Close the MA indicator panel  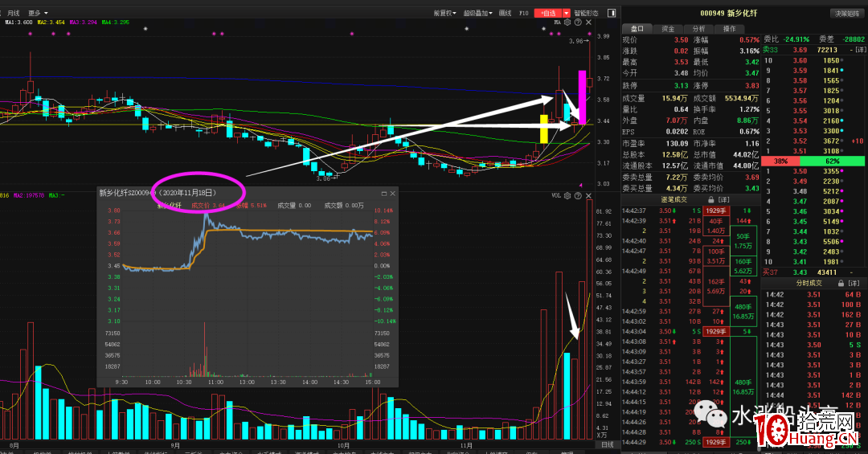pyautogui.click(x=588, y=22)
